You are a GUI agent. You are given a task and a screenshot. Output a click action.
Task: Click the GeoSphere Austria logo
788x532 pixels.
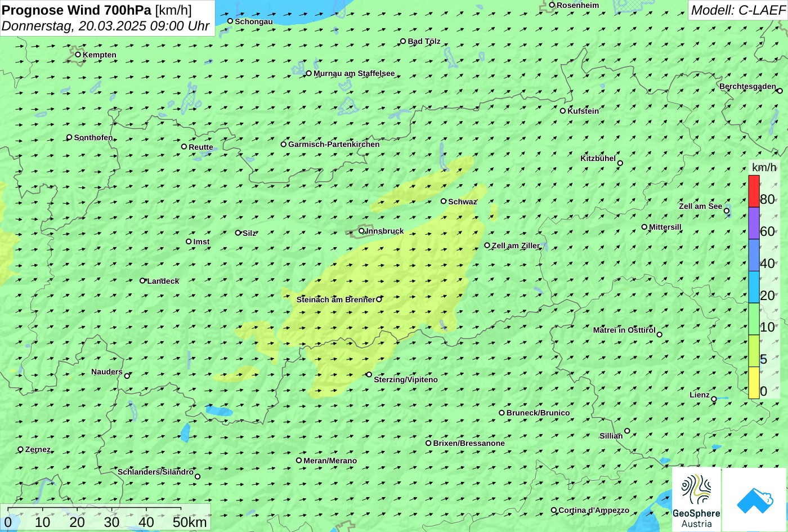point(696,499)
